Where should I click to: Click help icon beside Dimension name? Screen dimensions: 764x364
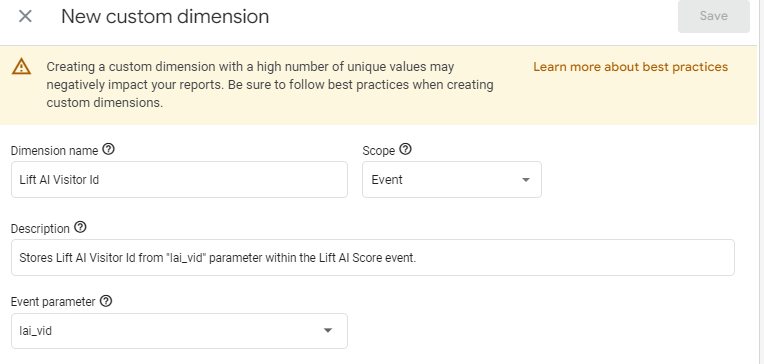109,149
